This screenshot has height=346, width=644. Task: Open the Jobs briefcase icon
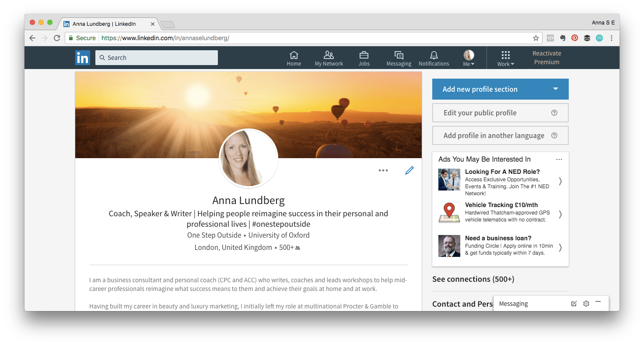click(364, 57)
